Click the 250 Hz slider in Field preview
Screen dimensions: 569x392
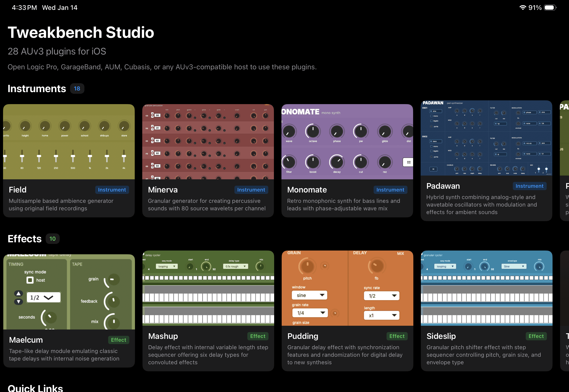pyautogui.click(x=56, y=156)
